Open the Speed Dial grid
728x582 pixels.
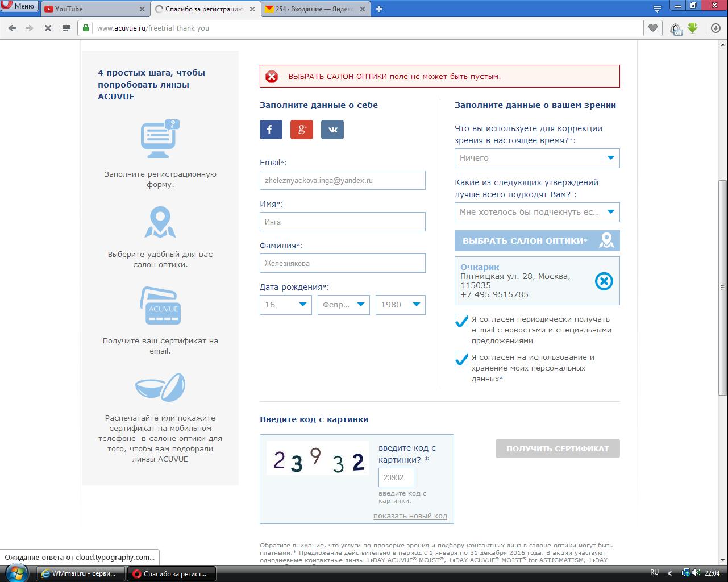(66, 28)
